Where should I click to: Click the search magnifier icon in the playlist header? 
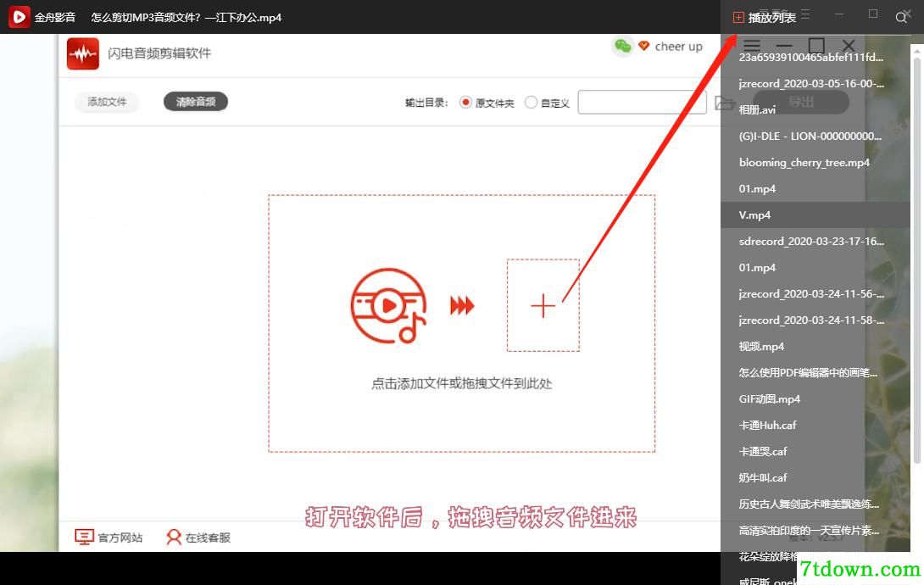900,17
